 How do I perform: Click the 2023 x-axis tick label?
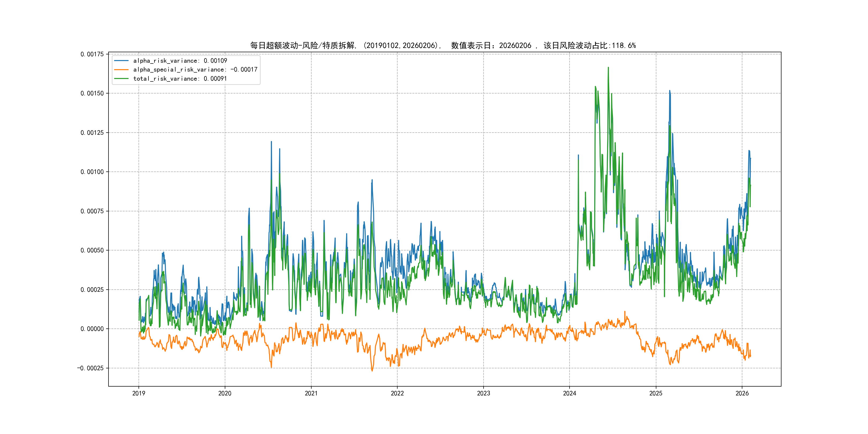click(x=484, y=393)
